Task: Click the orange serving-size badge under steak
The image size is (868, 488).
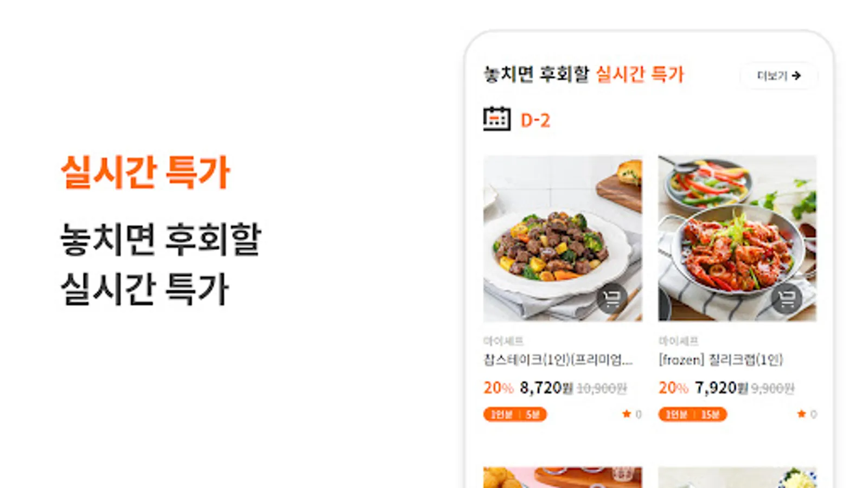Action: [x=515, y=414]
